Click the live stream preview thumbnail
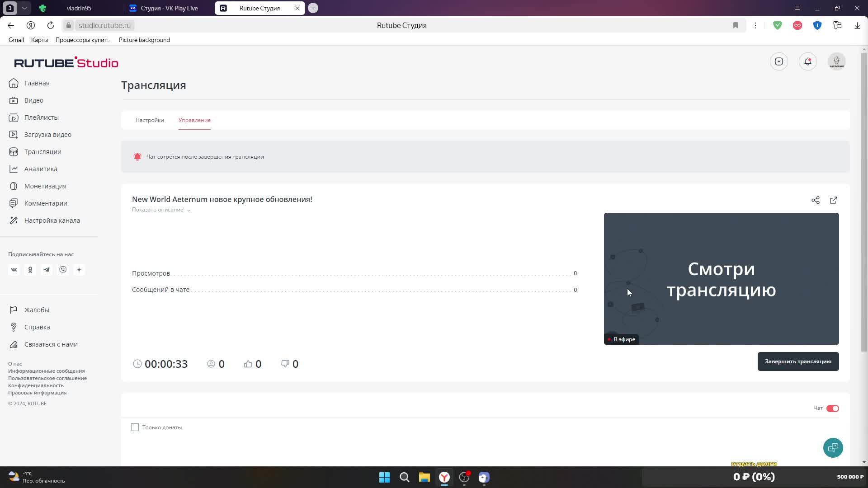The image size is (868, 488). 721,279
